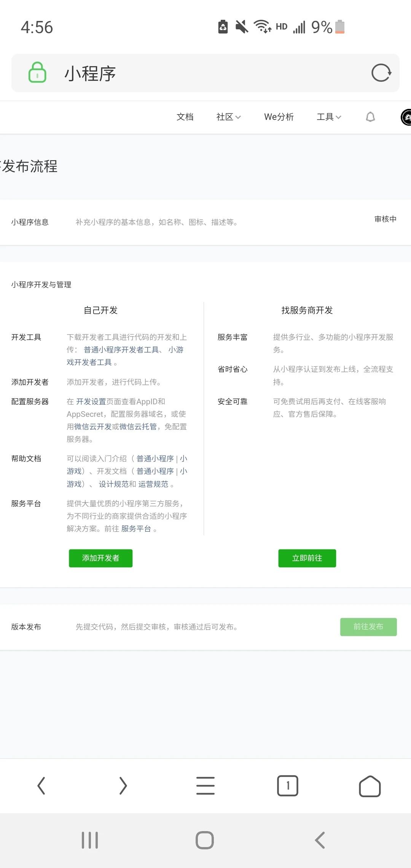Tap the Wi-Fi status icon

tap(262, 27)
